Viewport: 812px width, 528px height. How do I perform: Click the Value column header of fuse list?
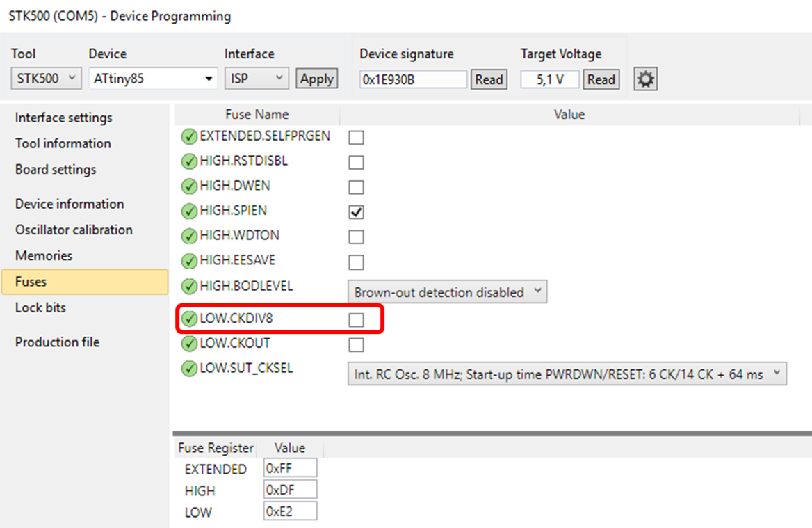point(569,115)
